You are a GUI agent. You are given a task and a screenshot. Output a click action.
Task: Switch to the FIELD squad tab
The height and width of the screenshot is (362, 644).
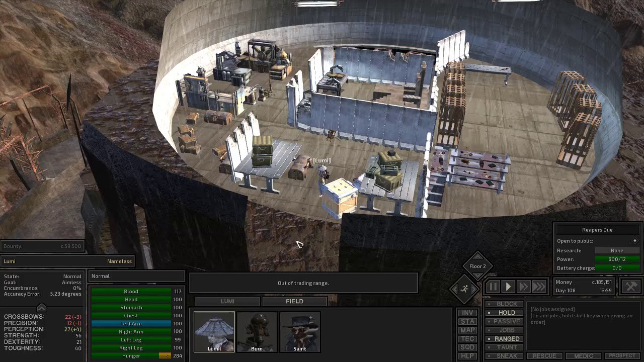[x=295, y=301]
